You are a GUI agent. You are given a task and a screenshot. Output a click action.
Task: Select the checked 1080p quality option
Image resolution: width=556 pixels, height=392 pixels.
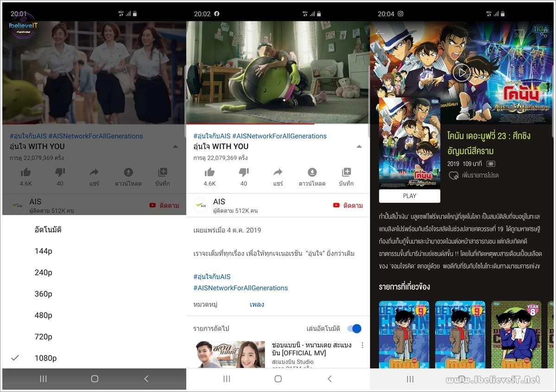45,358
